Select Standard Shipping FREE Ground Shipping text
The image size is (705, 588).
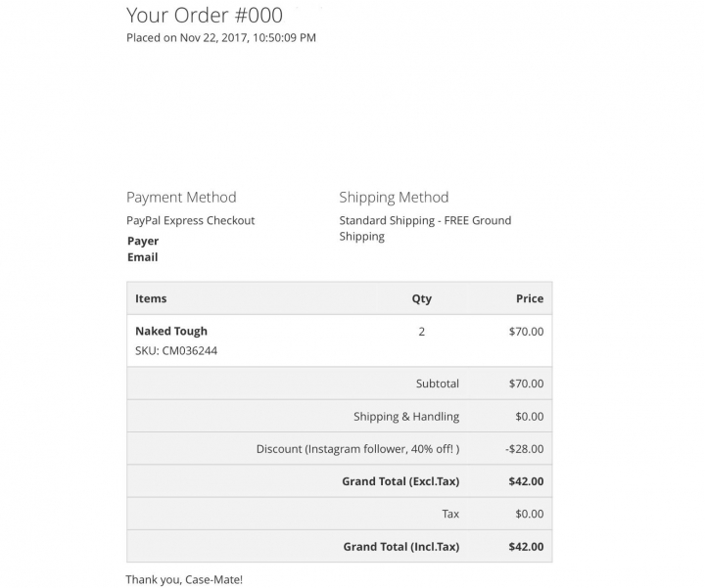[425, 228]
